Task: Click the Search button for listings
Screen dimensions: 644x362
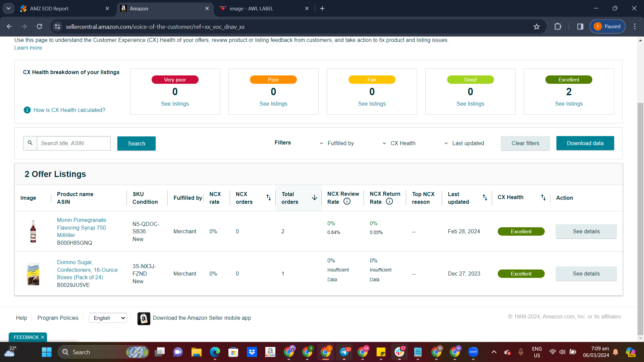Action: tap(137, 143)
